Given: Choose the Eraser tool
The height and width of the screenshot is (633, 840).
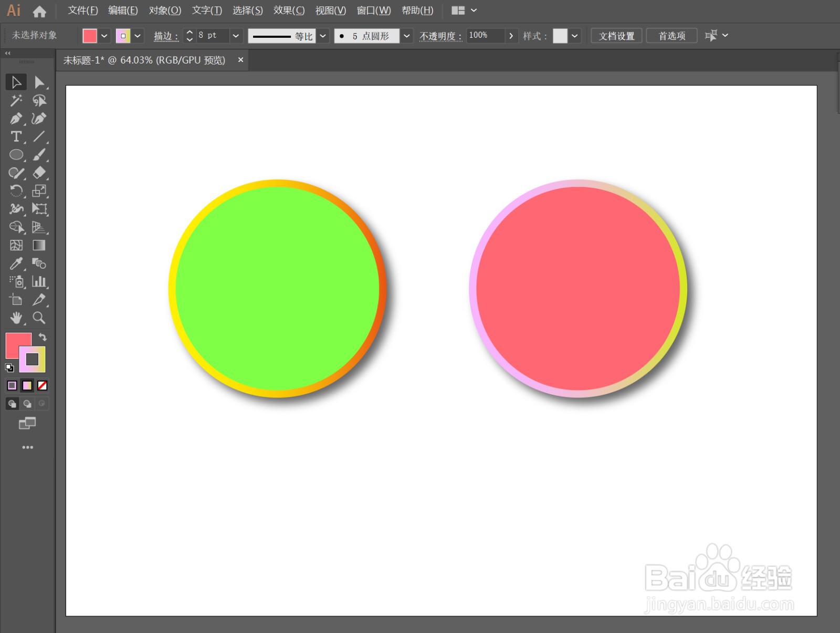Looking at the screenshot, I should click(39, 173).
